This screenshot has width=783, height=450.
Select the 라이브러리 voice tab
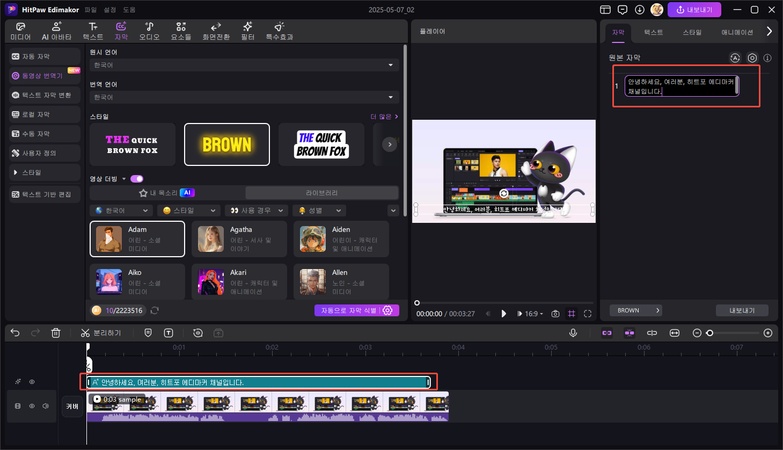tap(322, 192)
